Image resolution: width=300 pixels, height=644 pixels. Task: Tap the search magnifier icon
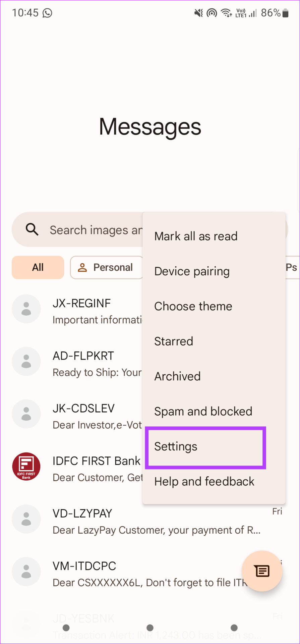click(x=32, y=230)
